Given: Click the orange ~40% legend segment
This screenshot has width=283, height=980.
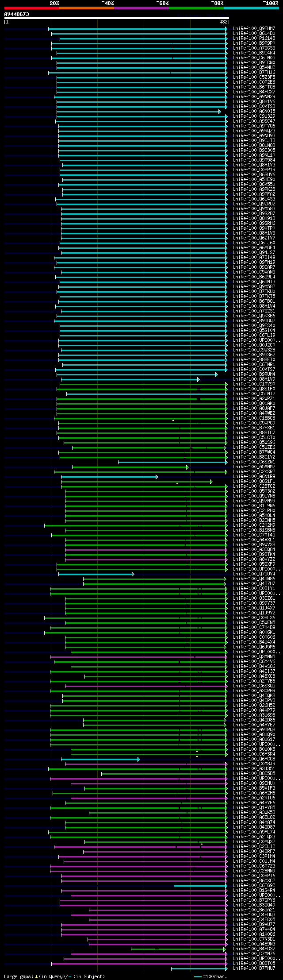Looking at the screenshot, I should pos(87,8).
